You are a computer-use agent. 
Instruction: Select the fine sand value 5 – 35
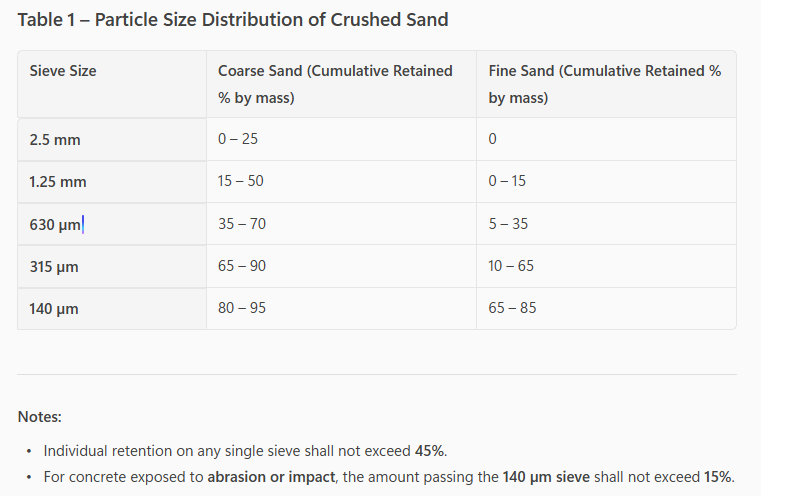click(508, 224)
